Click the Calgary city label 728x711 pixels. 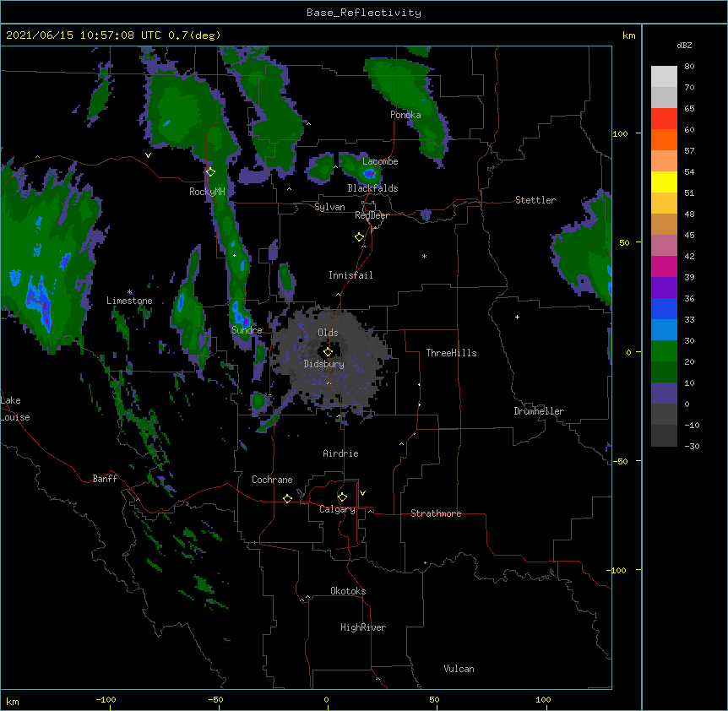pos(337,509)
